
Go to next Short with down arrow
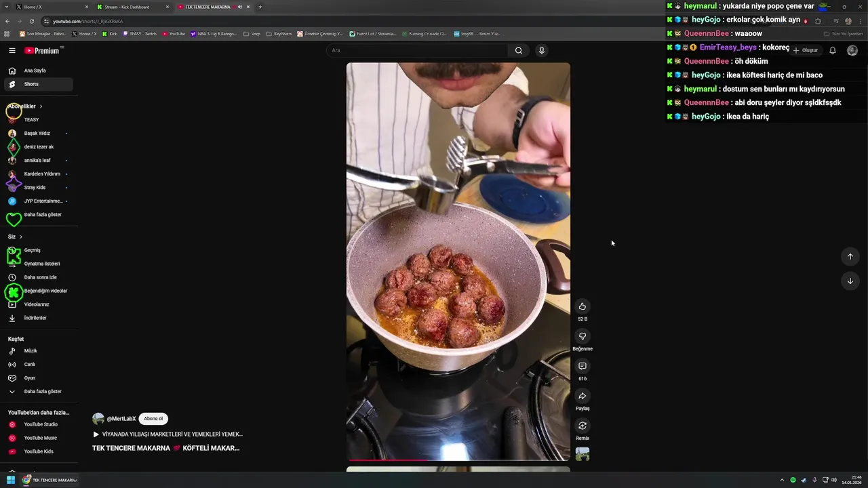(850, 281)
